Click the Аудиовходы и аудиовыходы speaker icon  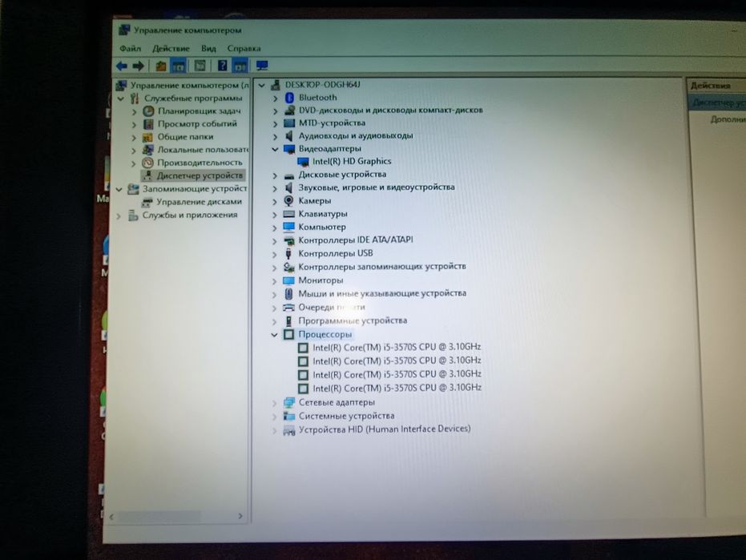click(x=288, y=136)
